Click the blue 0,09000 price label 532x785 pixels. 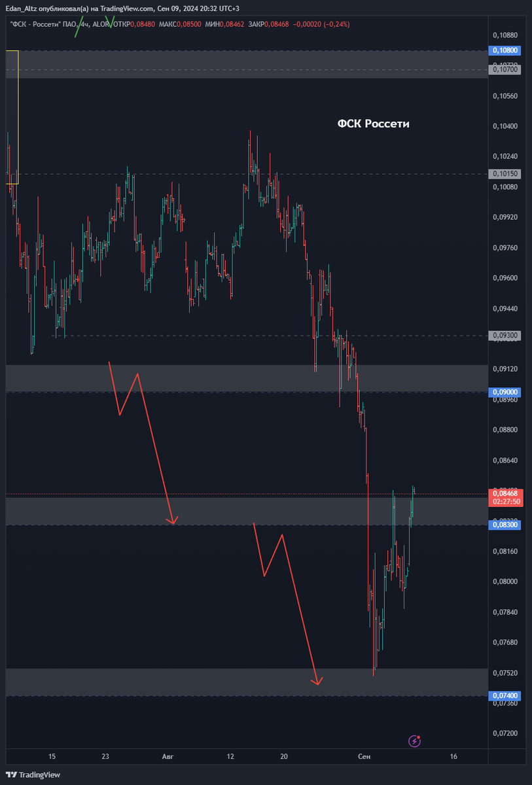[x=505, y=392]
